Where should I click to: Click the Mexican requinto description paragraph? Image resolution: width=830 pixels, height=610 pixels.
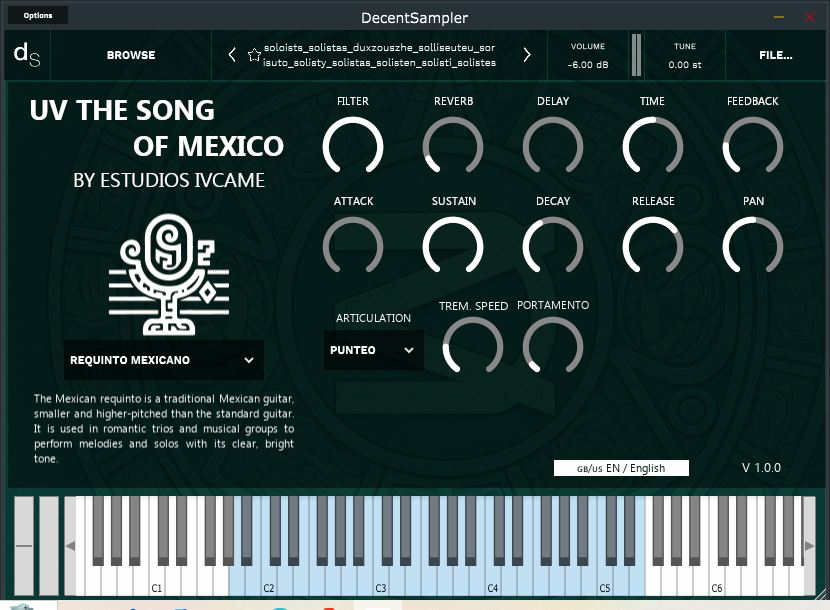(x=164, y=428)
